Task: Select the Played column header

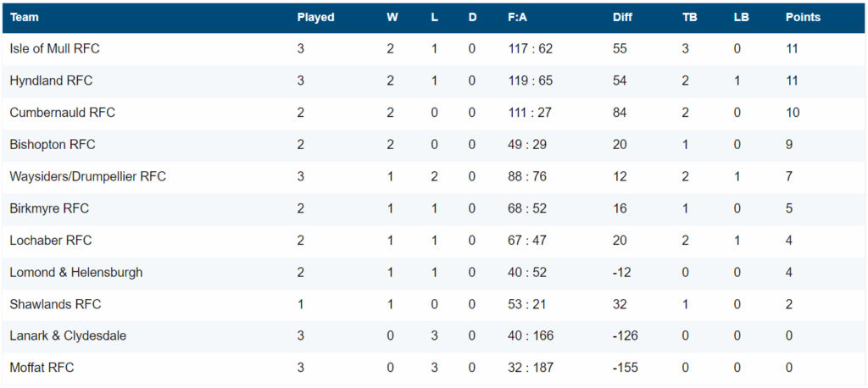Action: click(x=315, y=17)
